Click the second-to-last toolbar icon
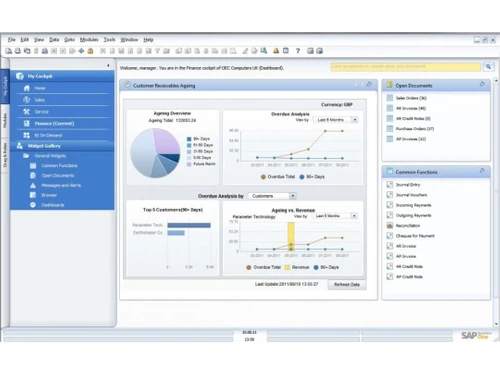 (310, 51)
